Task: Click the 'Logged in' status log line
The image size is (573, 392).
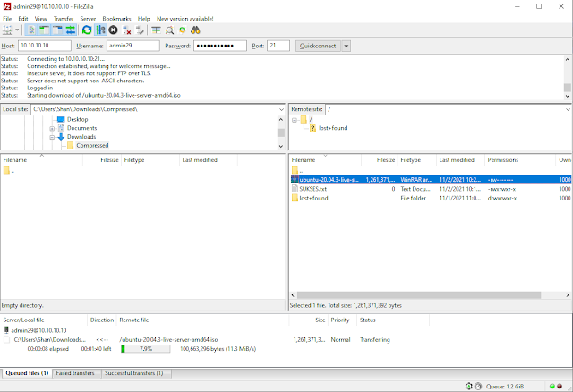Action: pyautogui.click(x=39, y=88)
